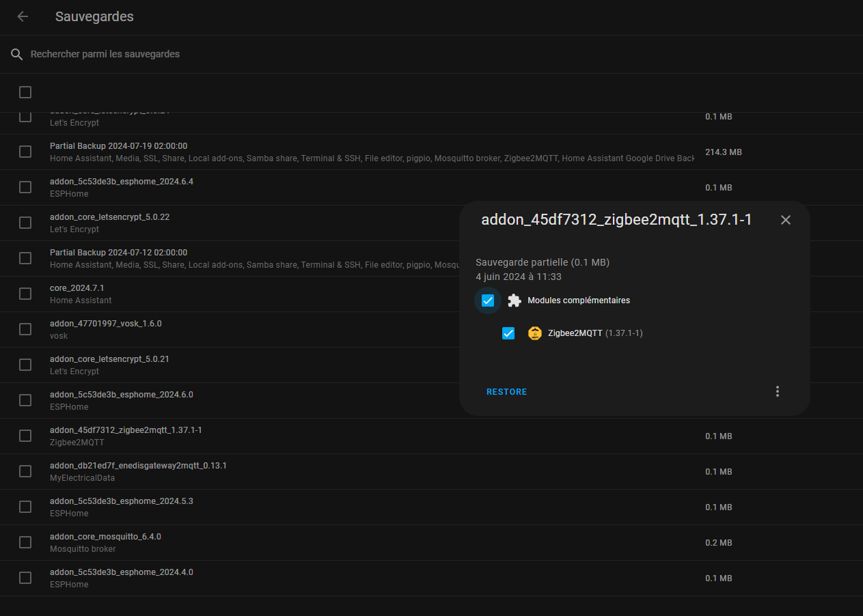Click the RESTORE button
The height and width of the screenshot is (616, 863).
(x=506, y=392)
